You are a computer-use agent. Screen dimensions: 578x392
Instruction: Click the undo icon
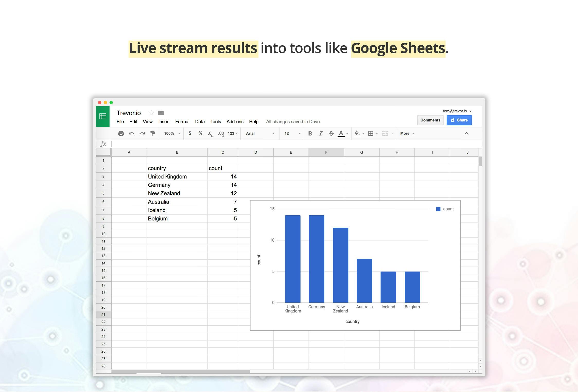[131, 133]
